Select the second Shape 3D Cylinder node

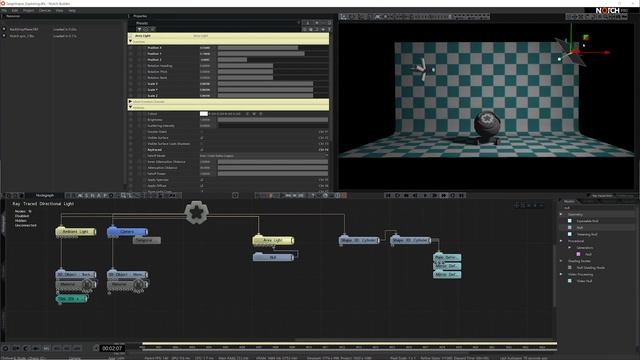(x=410, y=240)
